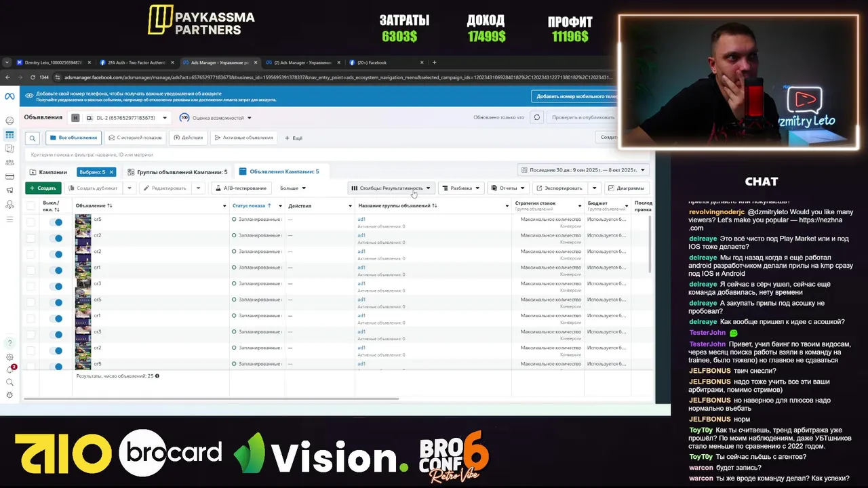Screen dimensions: 868x488
Task: Open a new browser tab with plus icon
Action: [435, 62]
